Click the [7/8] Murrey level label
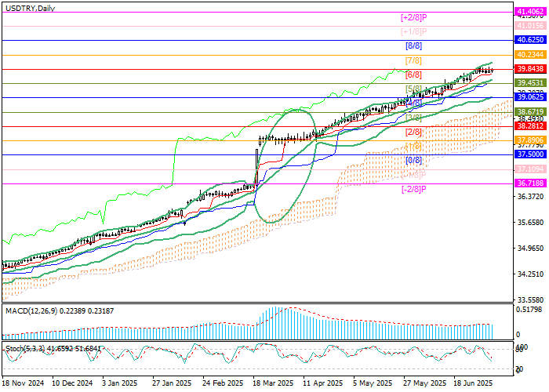 tap(413, 60)
